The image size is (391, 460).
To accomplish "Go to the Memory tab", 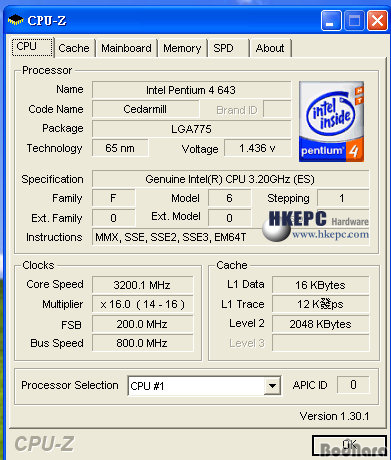I will [182, 48].
